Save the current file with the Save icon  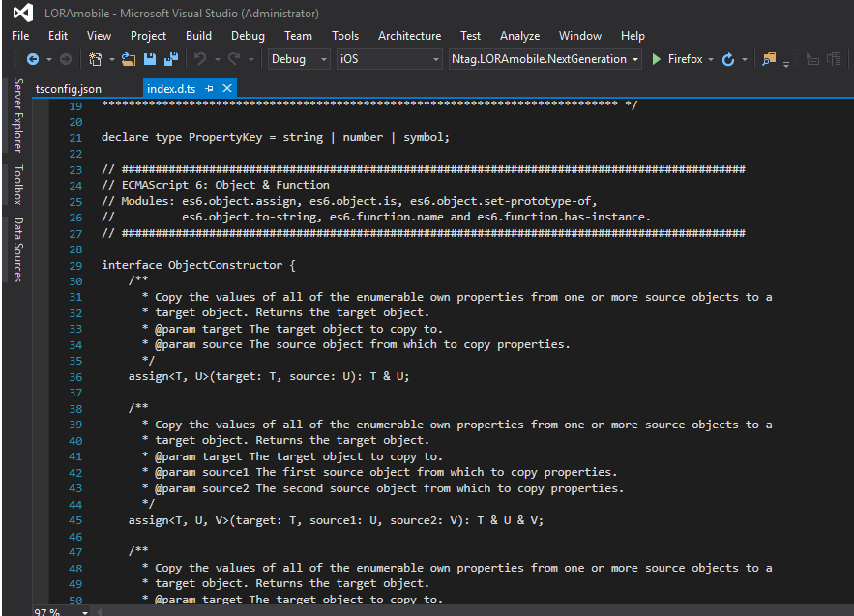click(x=151, y=58)
